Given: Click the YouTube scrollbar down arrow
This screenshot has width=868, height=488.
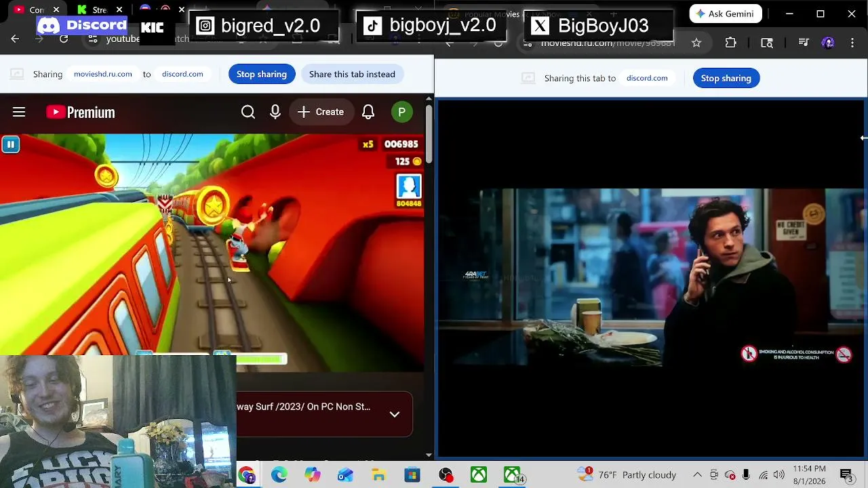Looking at the screenshot, I should point(429,455).
